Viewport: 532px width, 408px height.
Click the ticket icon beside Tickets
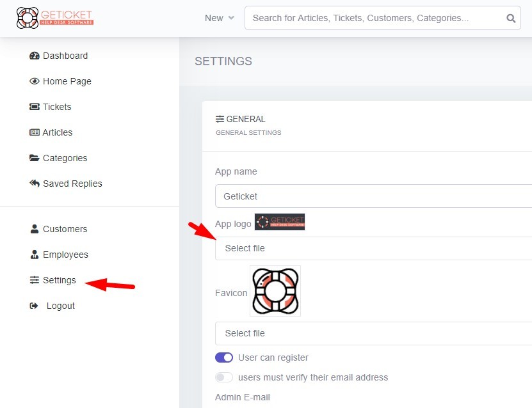click(x=35, y=107)
